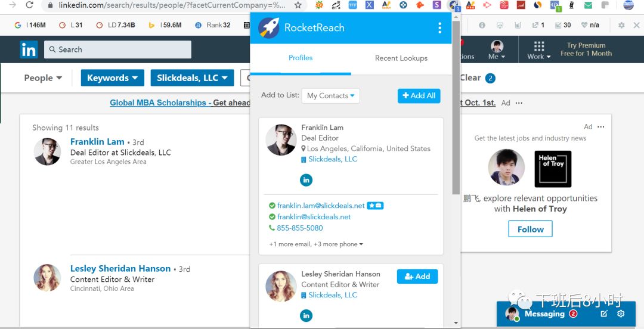Open Franklin Lam's LinkedIn profile link
This screenshot has width=644, height=329.
[x=97, y=142]
